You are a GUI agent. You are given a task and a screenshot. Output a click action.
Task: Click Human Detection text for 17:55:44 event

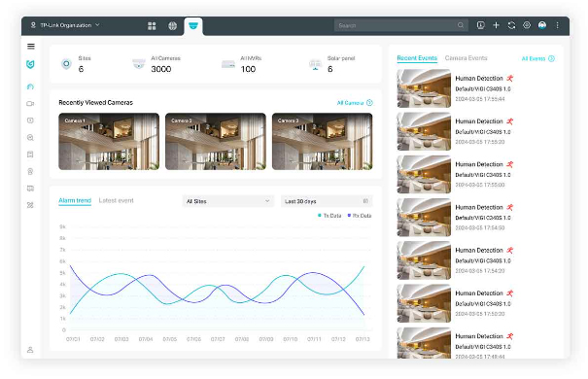(479, 79)
